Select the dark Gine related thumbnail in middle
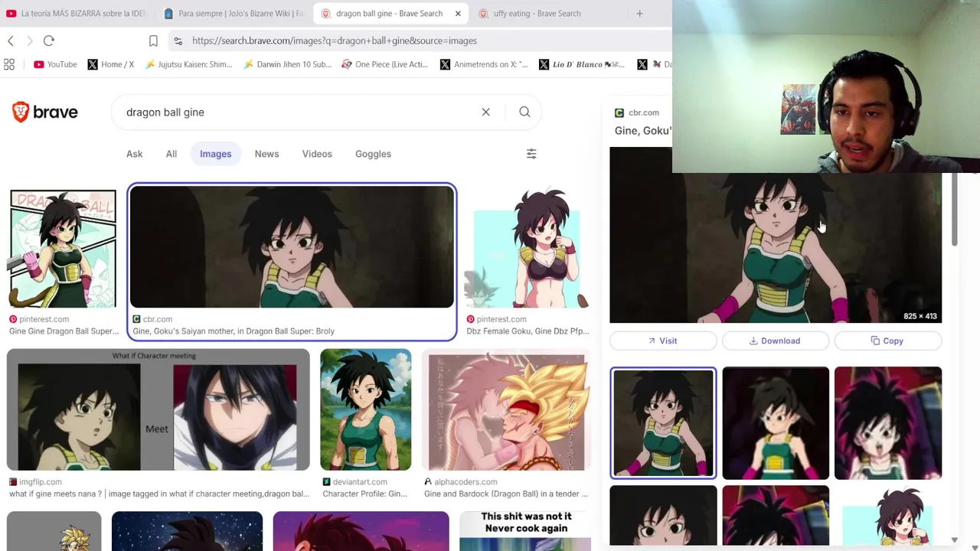The image size is (980, 551). [x=776, y=423]
